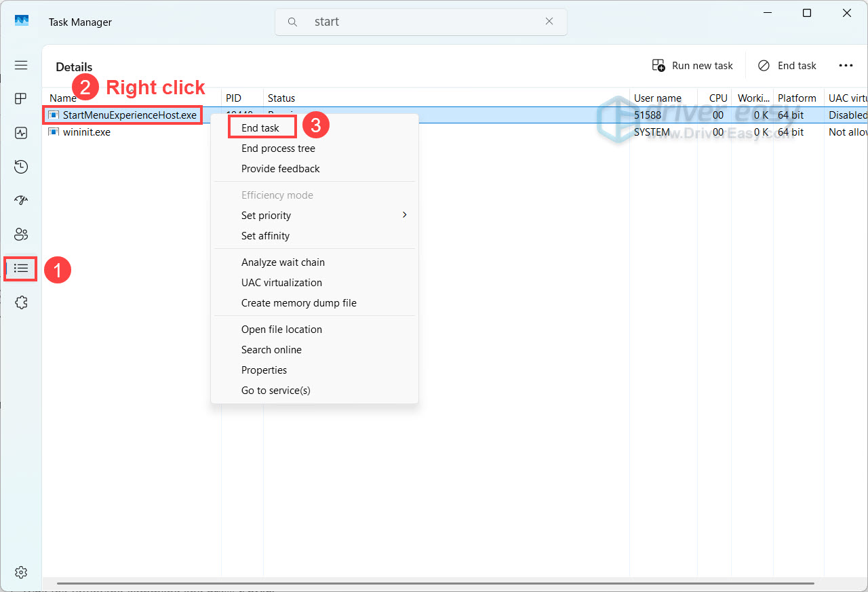Viewport: 868px width, 592px height.
Task: Click the 51588 user name cell
Action: (x=648, y=115)
